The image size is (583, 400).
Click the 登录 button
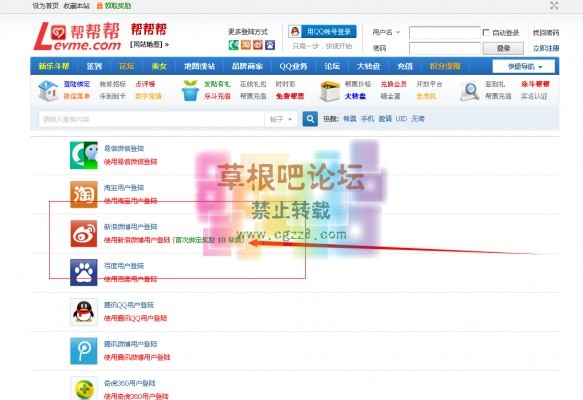coord(503,48)
